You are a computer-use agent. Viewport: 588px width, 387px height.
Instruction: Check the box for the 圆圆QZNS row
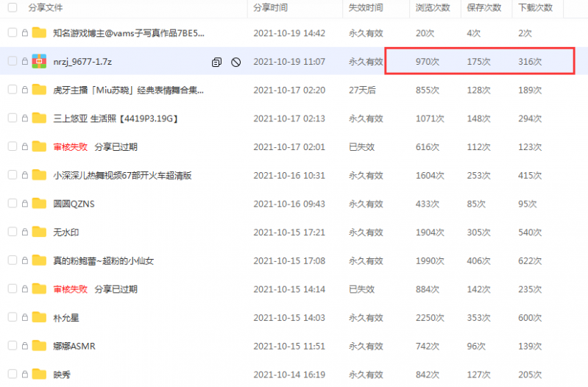(x=12, y=204)
